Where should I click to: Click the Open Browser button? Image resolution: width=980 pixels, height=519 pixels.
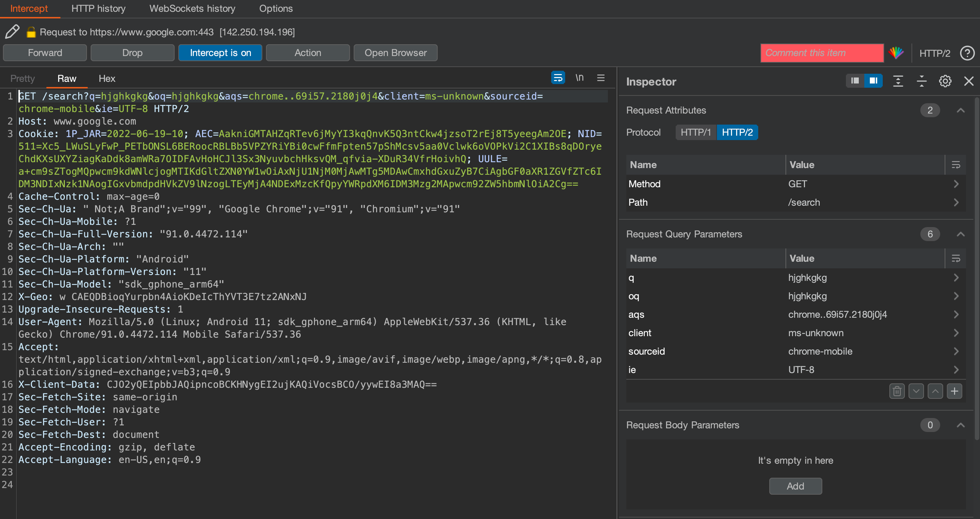(395, 53)
